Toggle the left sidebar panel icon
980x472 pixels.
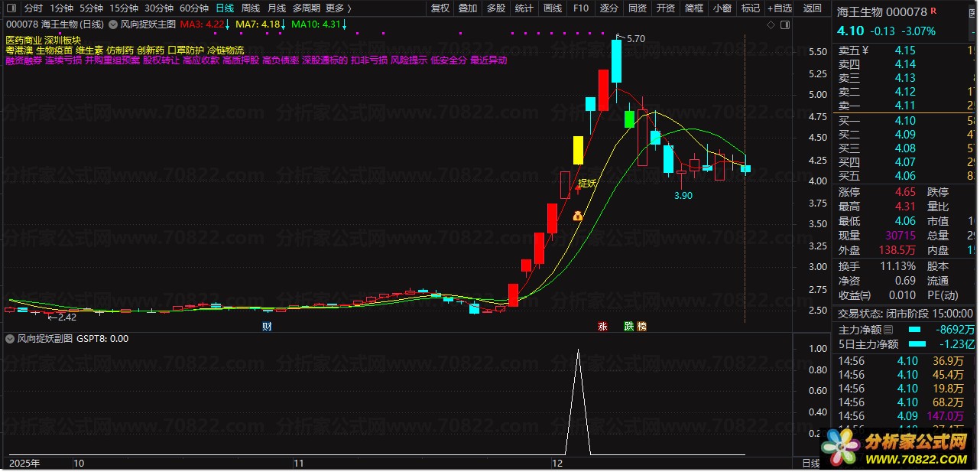coord(10,8)
